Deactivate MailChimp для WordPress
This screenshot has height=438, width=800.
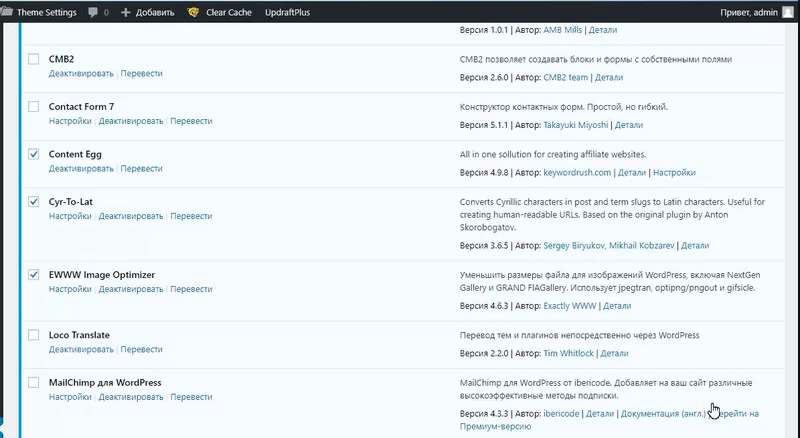(x=131, y=397)
